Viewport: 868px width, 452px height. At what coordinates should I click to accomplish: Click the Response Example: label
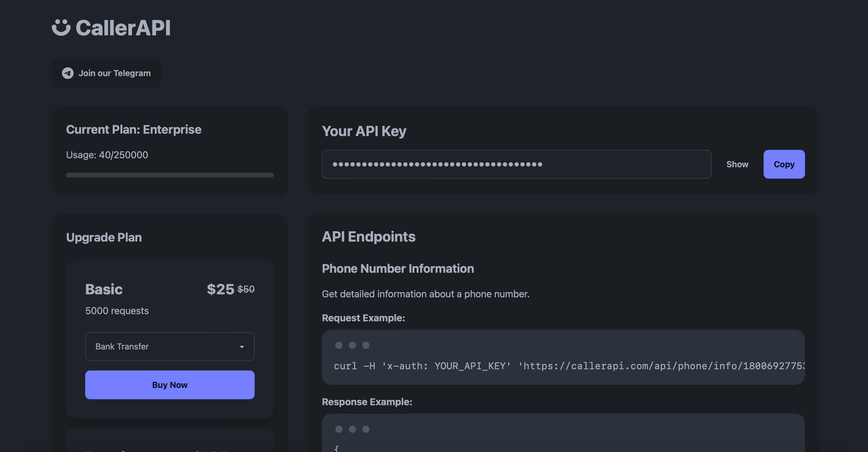coord(367,401)
